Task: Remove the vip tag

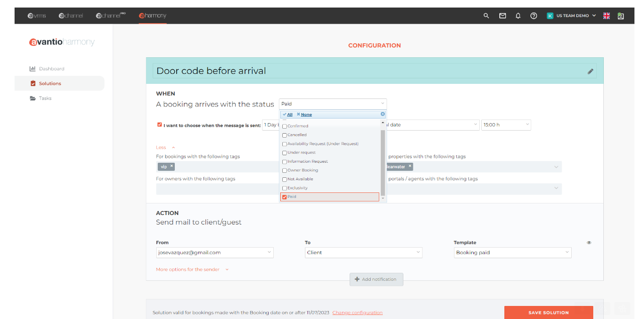Action: pos(171,166)
